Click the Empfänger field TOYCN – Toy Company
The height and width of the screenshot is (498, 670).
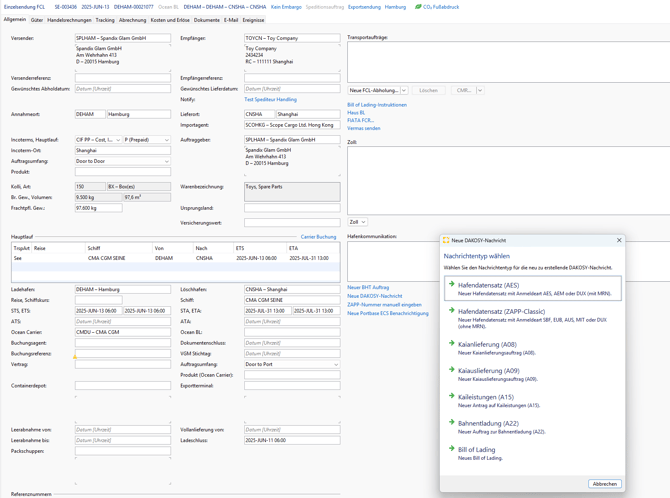point(292,38)
